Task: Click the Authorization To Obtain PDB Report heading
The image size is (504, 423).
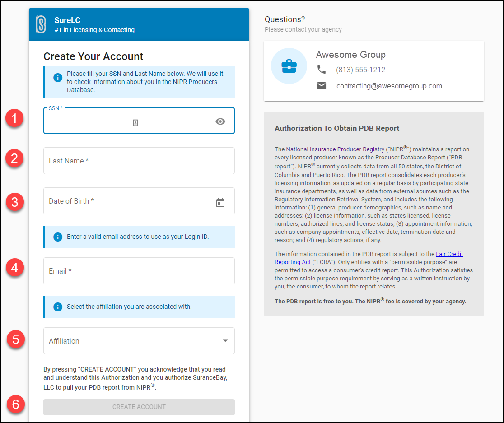Action: point(337,129)
